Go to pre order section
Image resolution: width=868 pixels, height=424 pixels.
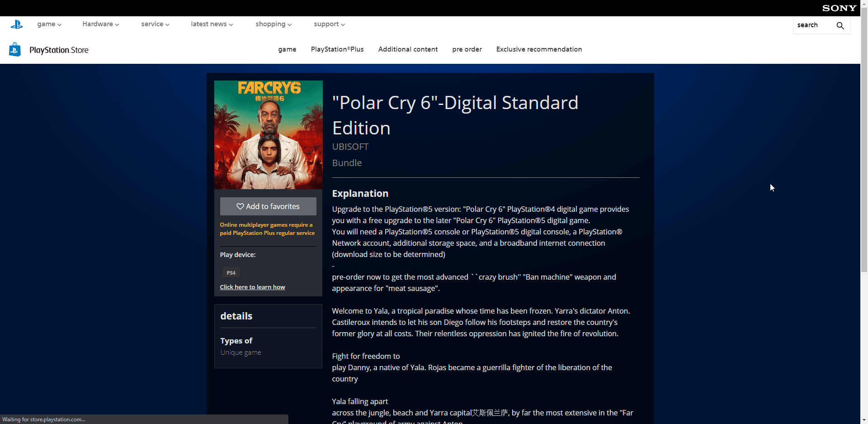tap(467, 49)
